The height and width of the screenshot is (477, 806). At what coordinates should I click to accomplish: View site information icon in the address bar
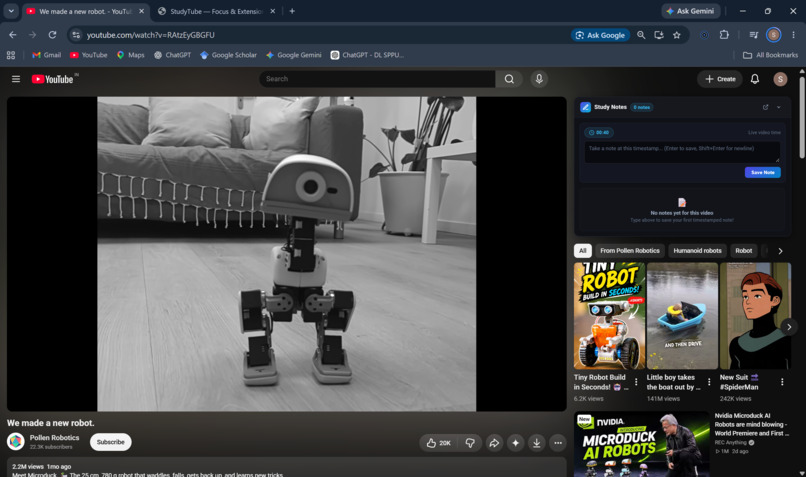76,35
